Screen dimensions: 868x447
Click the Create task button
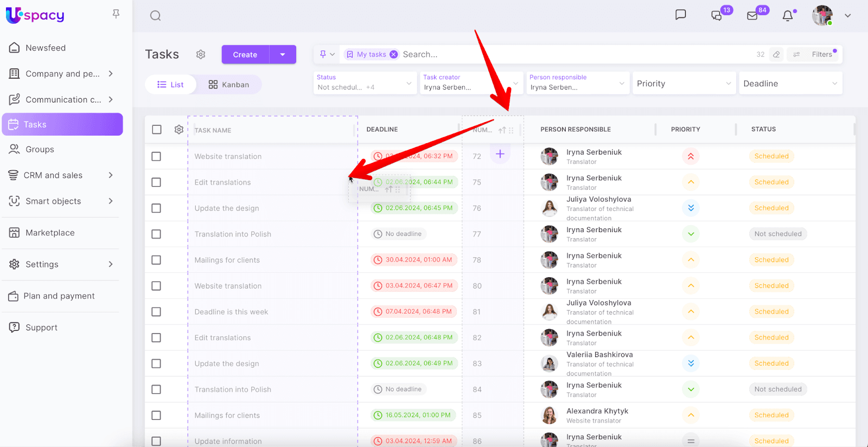pos(245,54)
